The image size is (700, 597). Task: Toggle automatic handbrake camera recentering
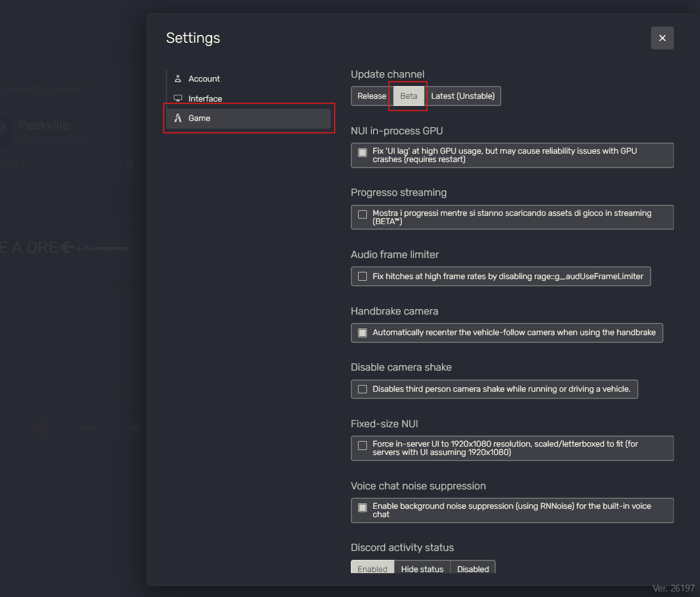(x=362, y=332)
